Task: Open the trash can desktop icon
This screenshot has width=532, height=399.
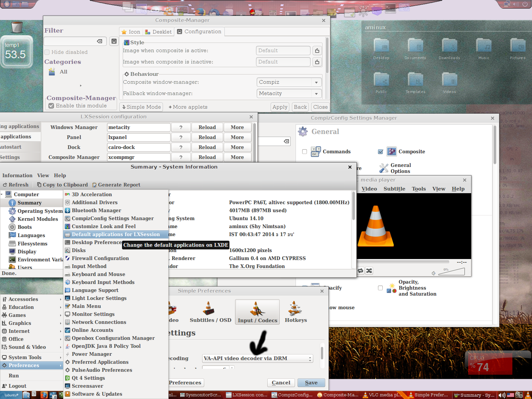Action: 17,27
